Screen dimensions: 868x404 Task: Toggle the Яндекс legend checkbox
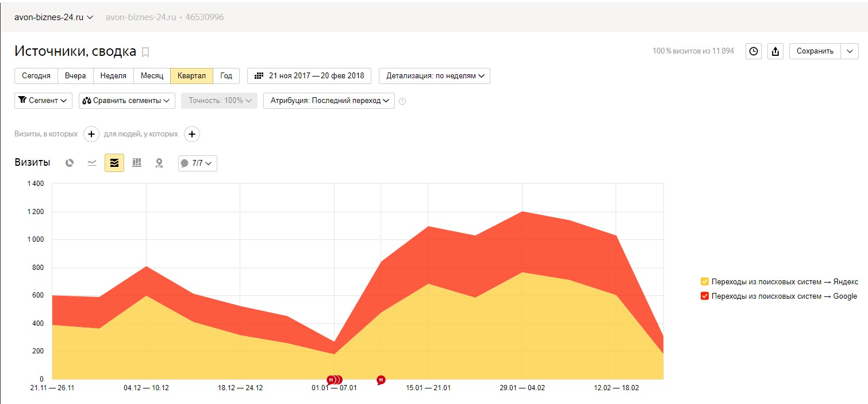click(x=705, y=282)
